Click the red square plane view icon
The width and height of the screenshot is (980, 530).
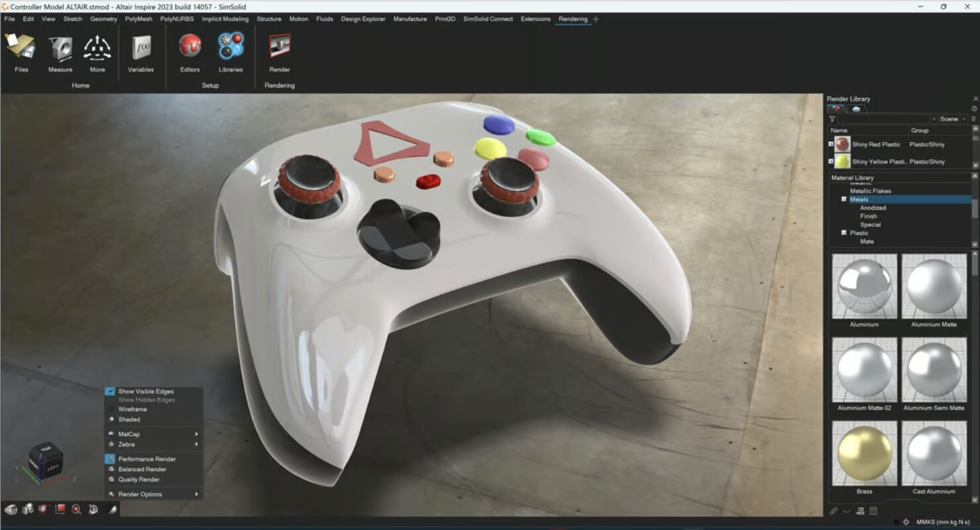60,509
